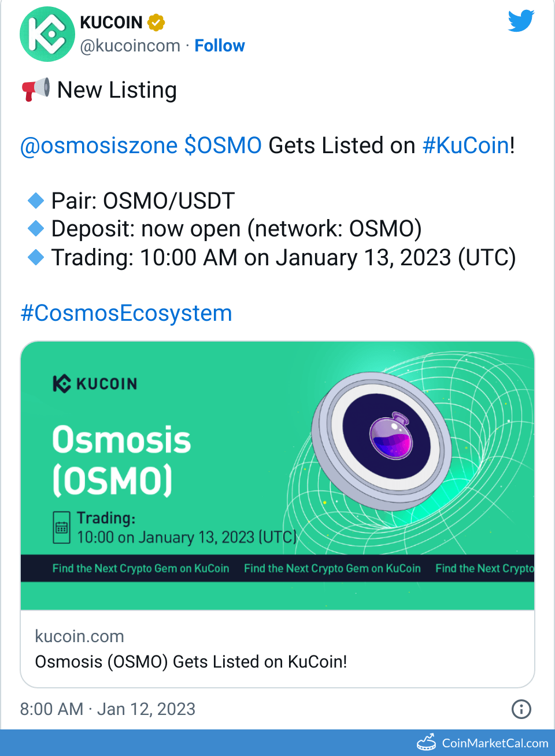
Task: Open the #CosmosEcosystem hashtag
Action: 126,313
